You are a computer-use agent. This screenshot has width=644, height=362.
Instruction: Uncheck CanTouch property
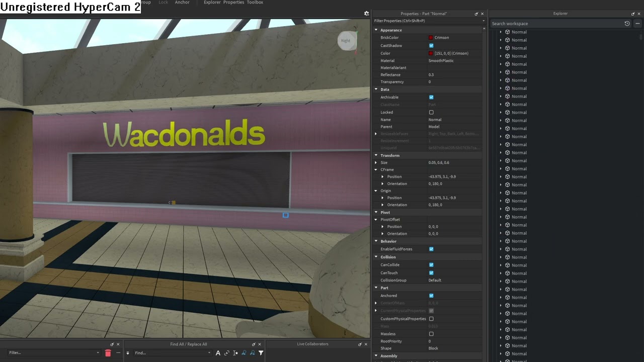[431, 273]
